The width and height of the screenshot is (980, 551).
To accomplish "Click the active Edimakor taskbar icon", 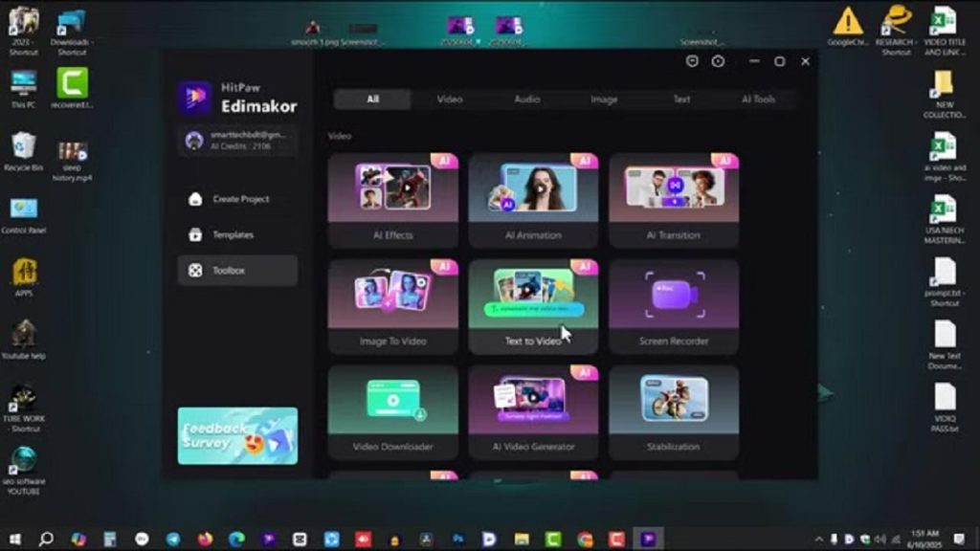I will point(648,540).
